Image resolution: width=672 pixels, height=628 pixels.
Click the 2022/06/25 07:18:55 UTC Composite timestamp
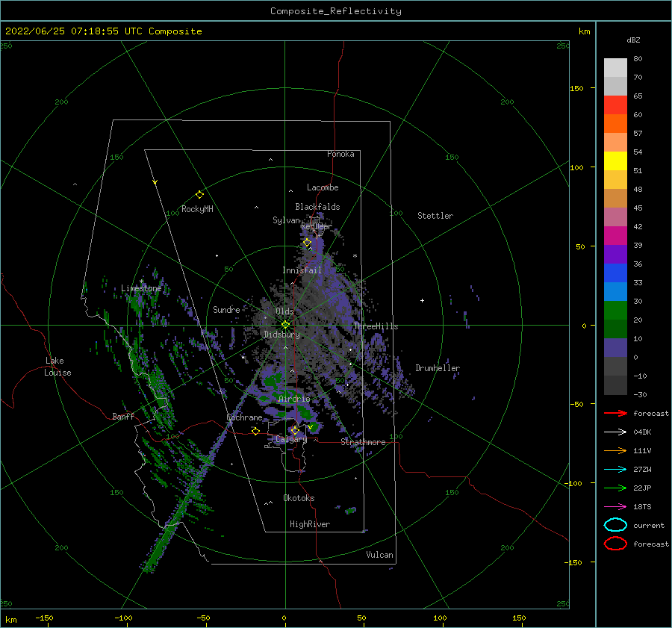(x=103, y=31)
